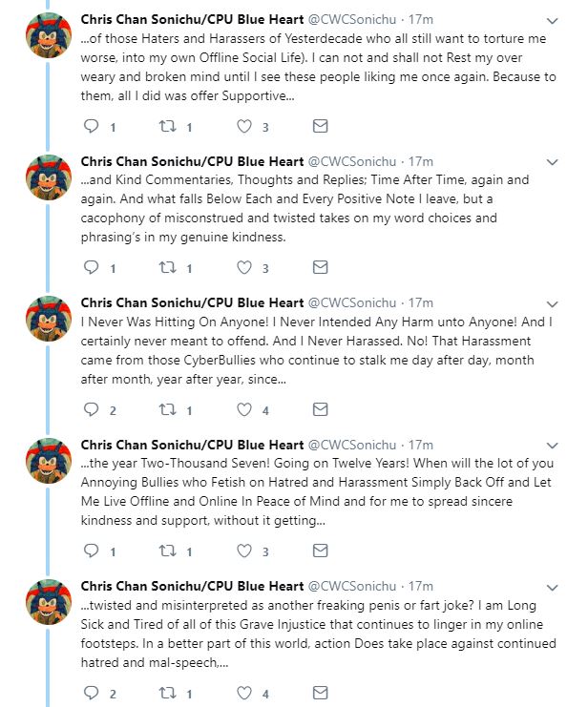Like the tweet about 'penis or fart joke'
The width and height of the screenshot is (588, 707).
[244, 693]
